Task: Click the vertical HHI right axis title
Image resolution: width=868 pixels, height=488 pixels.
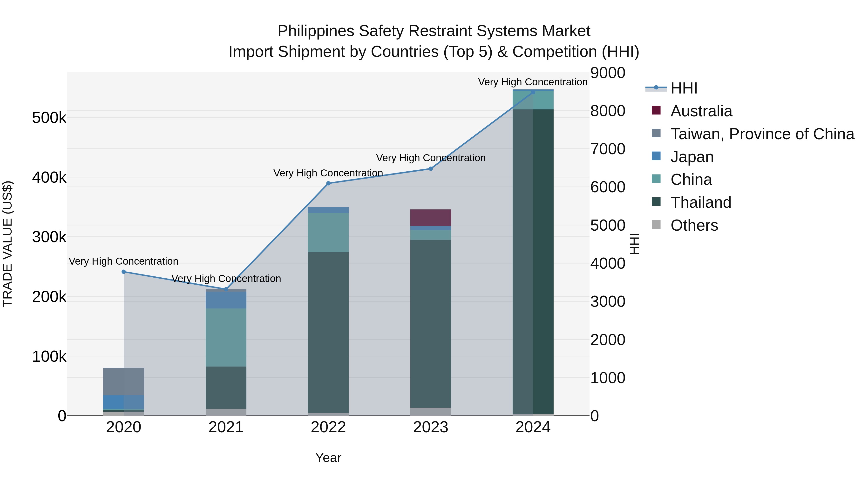Action: (634, 244)
